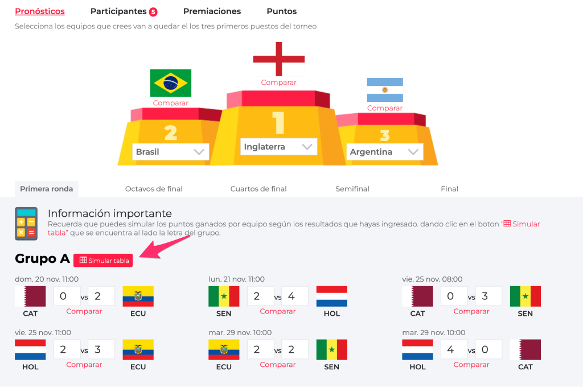The image size is (583, 392).
Task: Go to the Semifinal round tab
Action: point(352,189)
